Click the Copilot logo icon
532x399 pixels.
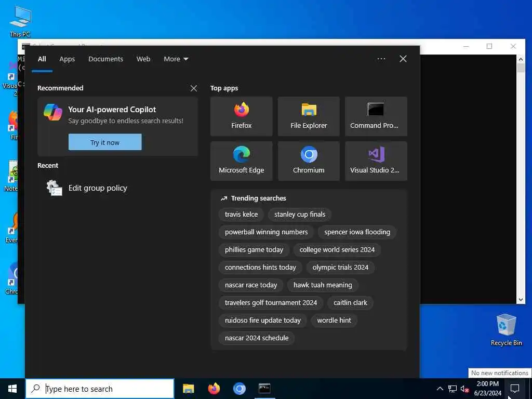(53, 112)
